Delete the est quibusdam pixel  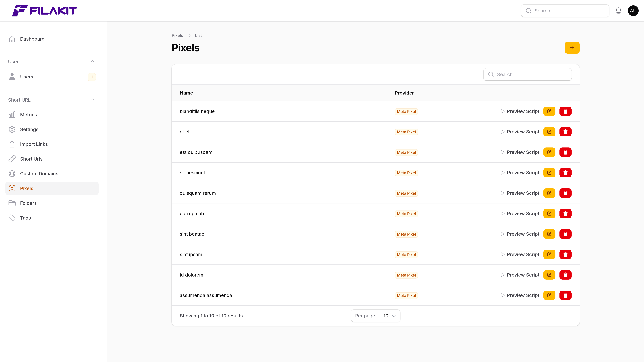[565, 152]
